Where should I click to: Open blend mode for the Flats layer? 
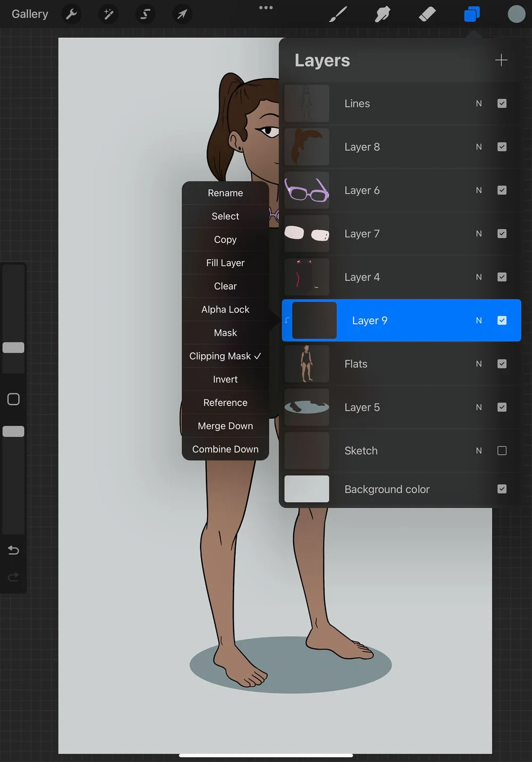(x=478, y=364)
